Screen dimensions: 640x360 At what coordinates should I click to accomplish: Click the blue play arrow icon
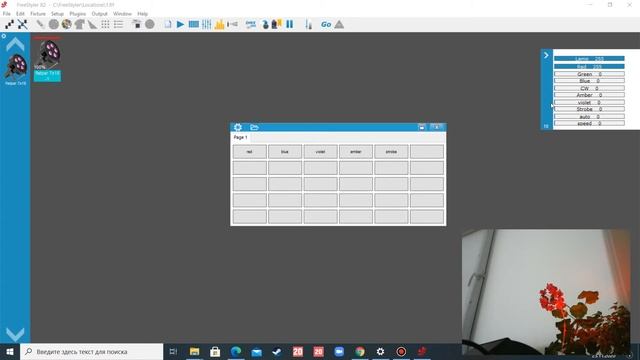tap(180, 24)
